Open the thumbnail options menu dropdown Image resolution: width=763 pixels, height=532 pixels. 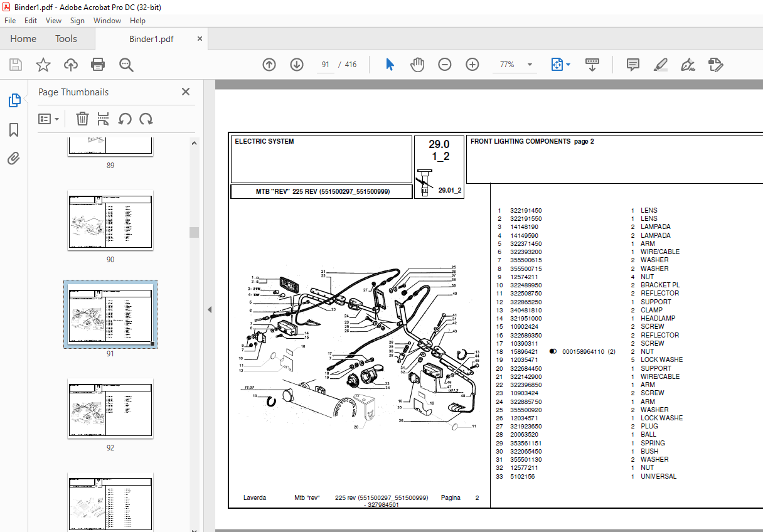tap(48, 119)
